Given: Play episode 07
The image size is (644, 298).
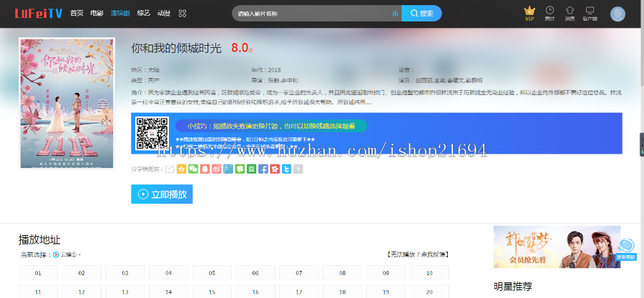Looking at the screenshot, I should click(299, 273).
